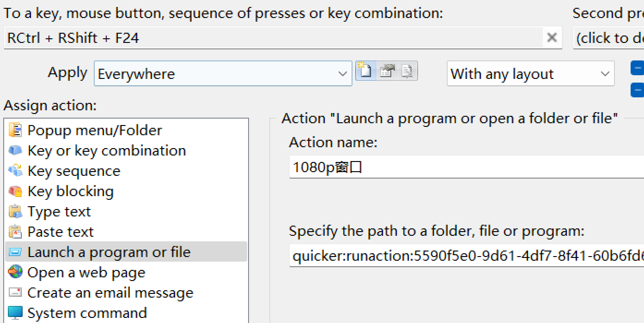Select Launch a program or file
Viewport: 644px width, 323px height.
(x=109, y=252)
